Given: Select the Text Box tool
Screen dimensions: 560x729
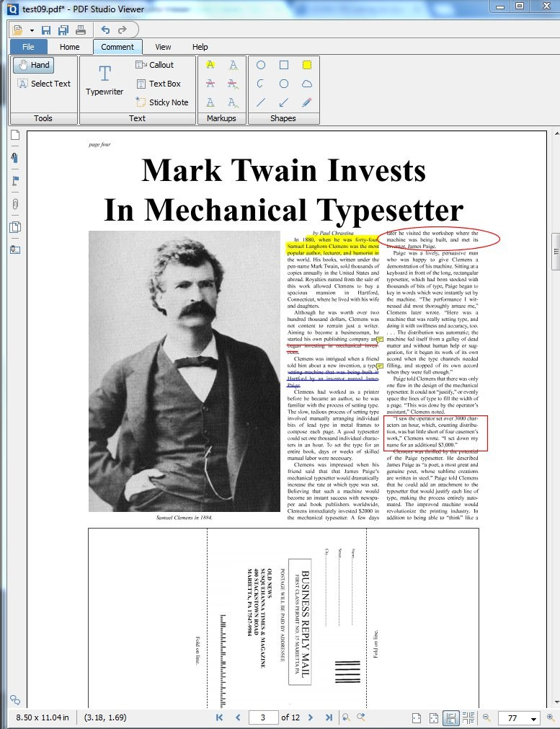Looking at the screenshot, I should (159, 84).
